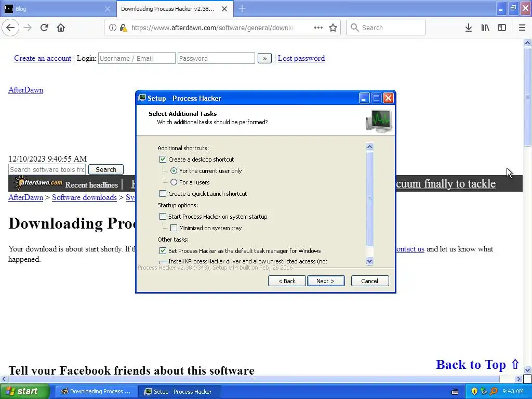Open the Library icon in Firefox toolbar
This screenshot has height=399, width=532.
pos(485,28)
